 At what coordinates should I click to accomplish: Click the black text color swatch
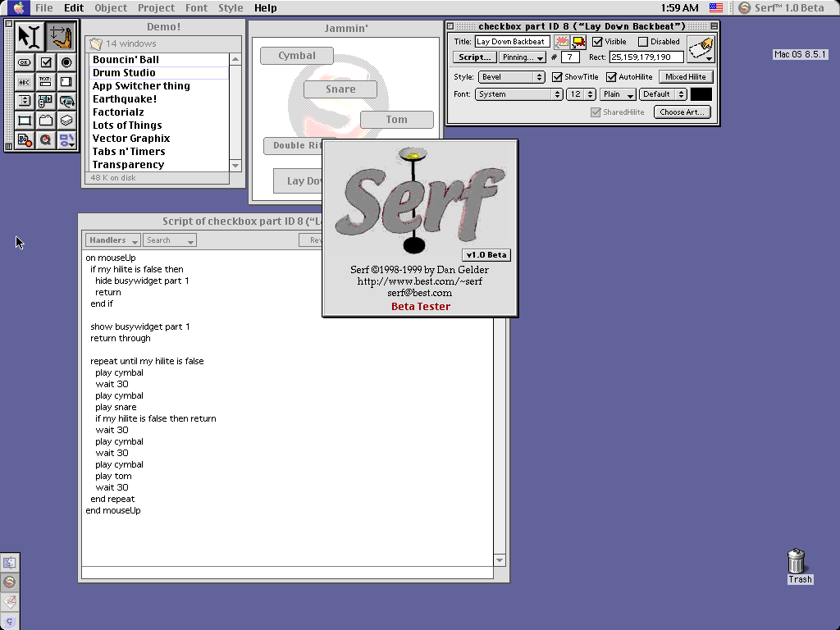click(x=701, y=94)
